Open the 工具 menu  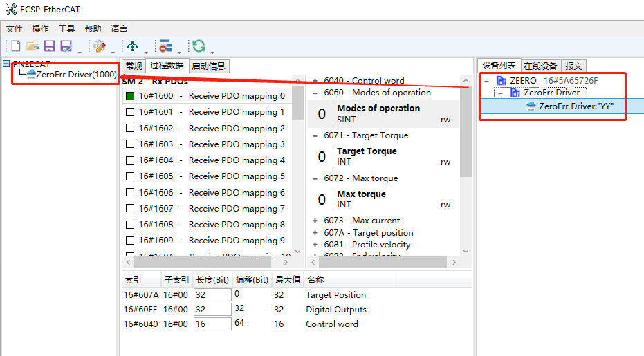(x=66, y=29)
